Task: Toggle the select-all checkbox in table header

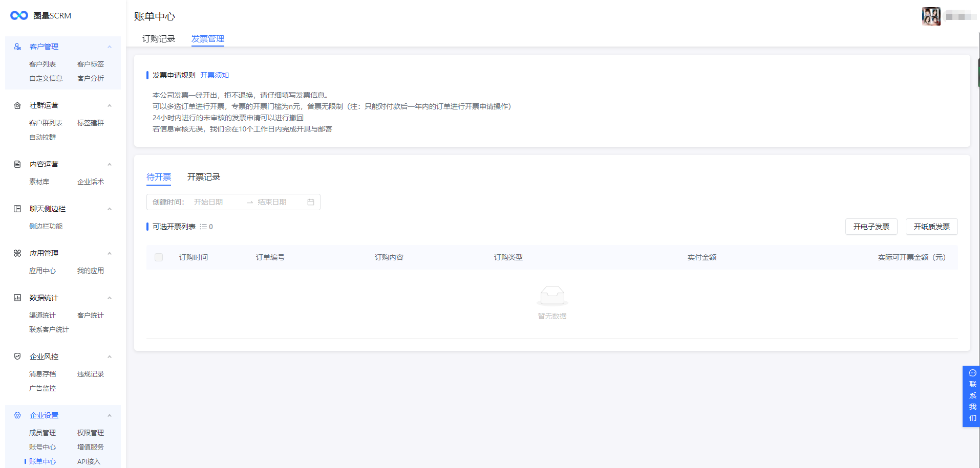Action: 159,257
